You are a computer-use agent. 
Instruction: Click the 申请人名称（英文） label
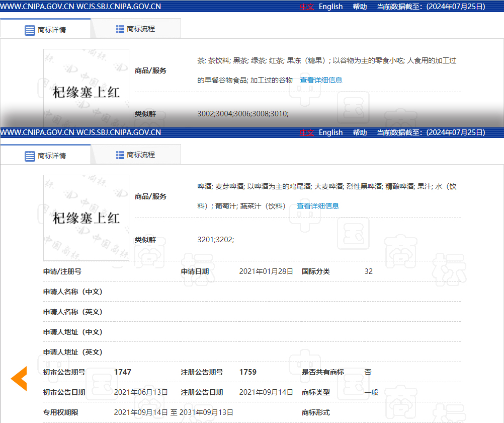tap(72, 312)
